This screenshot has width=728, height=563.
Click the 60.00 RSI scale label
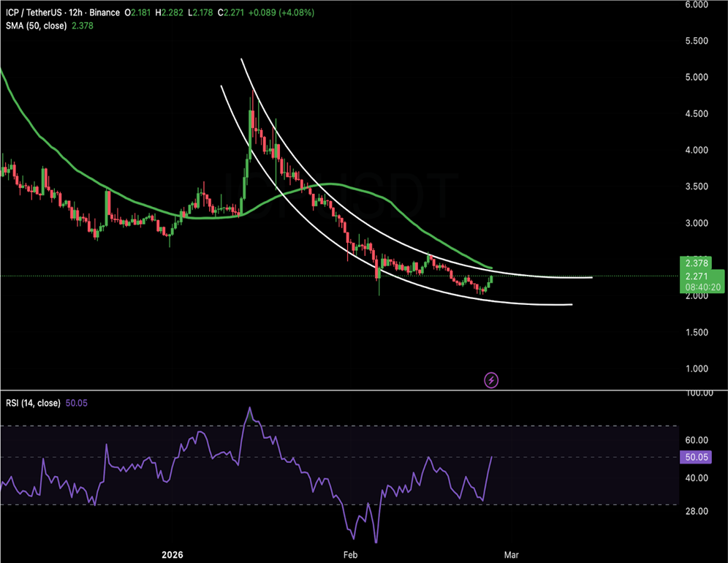[699, 440]
